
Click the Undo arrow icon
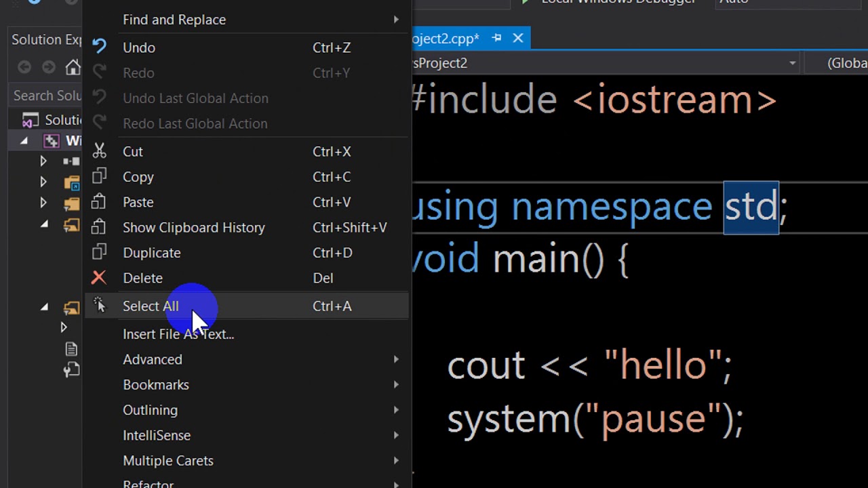coord(99,47)
